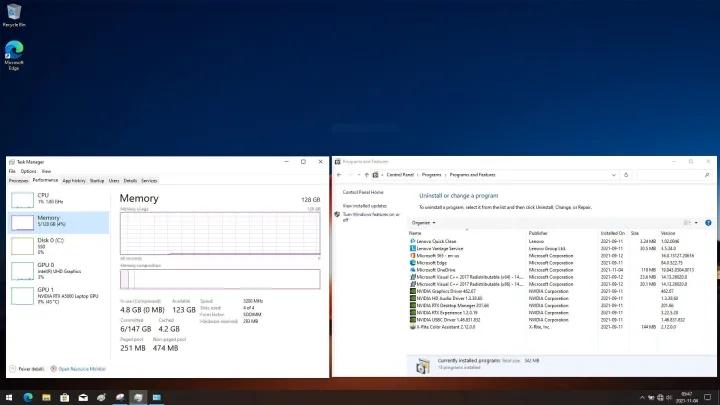Expand the view options dropdown arrow
This screenshot has width=720, height=405.
pos(696,223)
